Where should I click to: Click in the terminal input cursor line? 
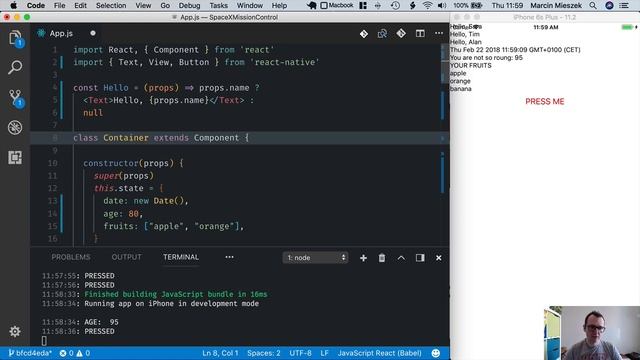[44, 340]
